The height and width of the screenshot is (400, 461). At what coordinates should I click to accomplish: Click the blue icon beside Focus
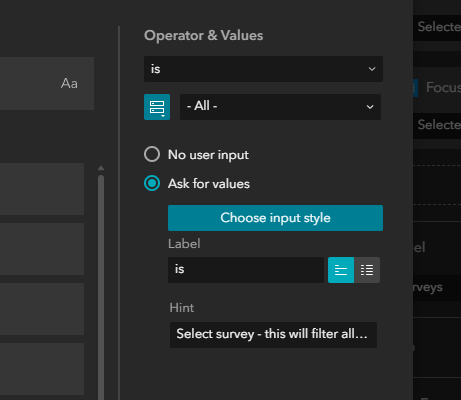click(415, 88)
